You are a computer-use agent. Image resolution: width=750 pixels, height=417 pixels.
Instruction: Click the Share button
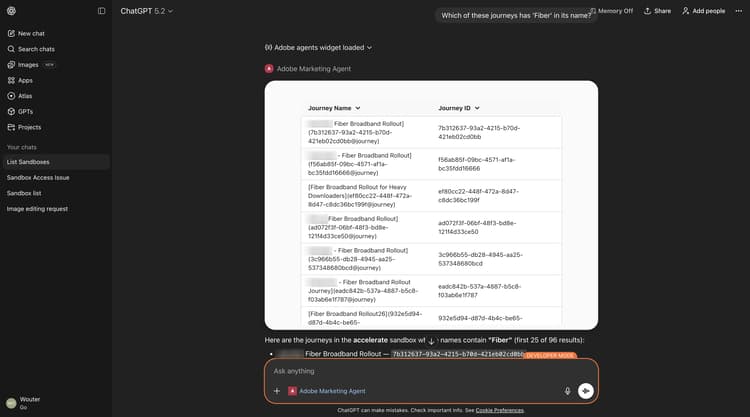pos(658,11)
